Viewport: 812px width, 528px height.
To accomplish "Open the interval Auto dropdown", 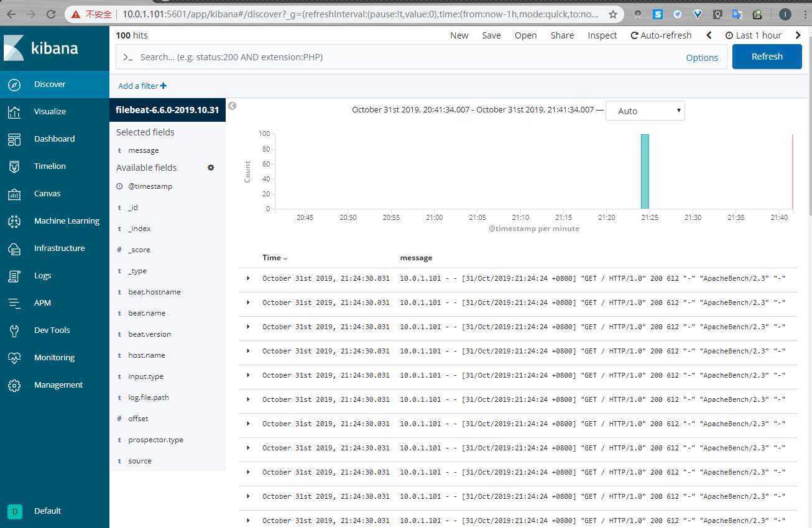I will pyautogui.click(x=645, y=111).
